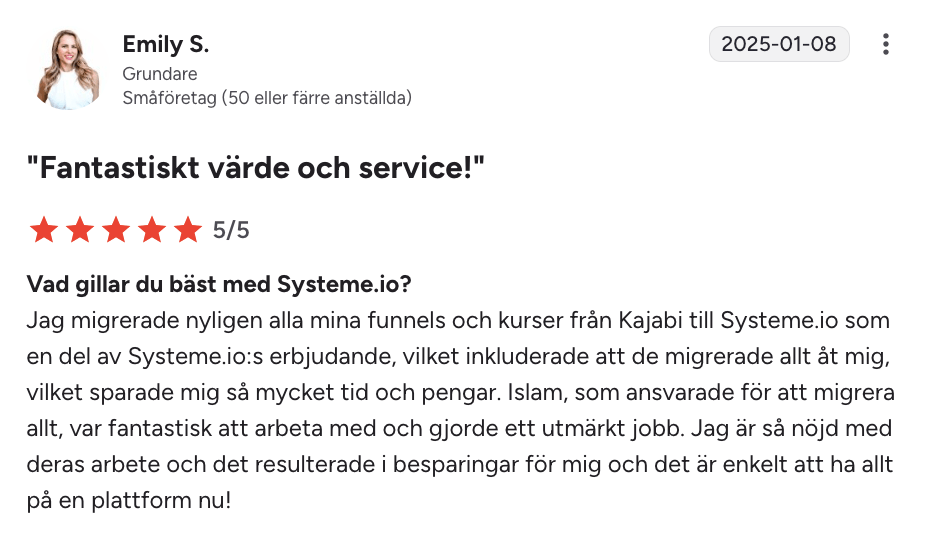Click the "Grundare" job title label
This screenshot has height=533, width=930.
click(x=160, y=74)
